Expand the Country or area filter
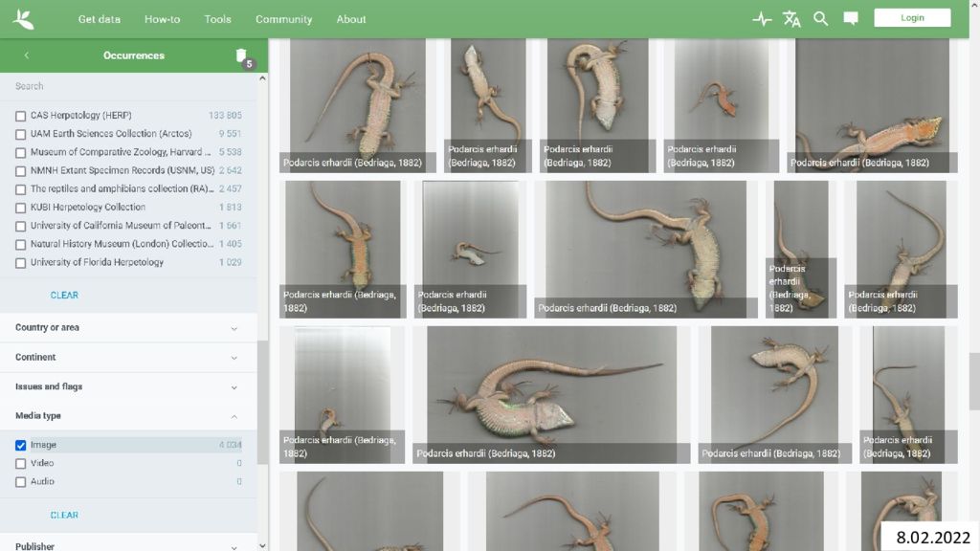 coord(128,327)
